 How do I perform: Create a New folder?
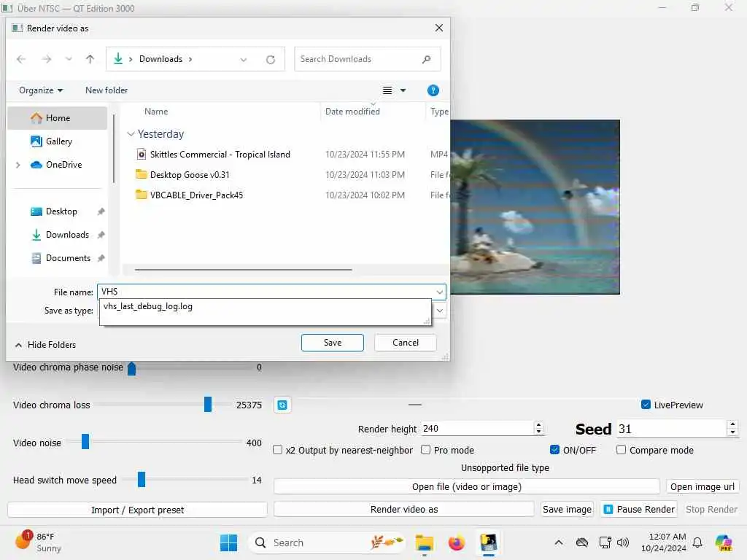click(x=107, y=90)
